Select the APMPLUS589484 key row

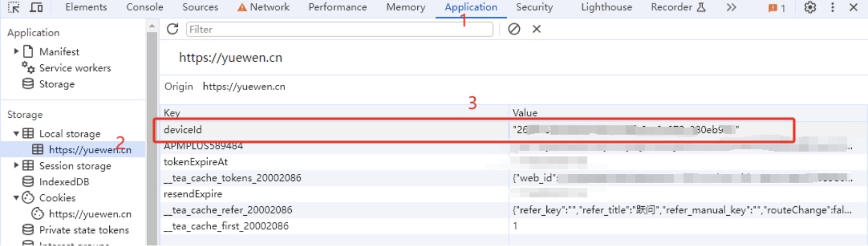click(334, 146)
